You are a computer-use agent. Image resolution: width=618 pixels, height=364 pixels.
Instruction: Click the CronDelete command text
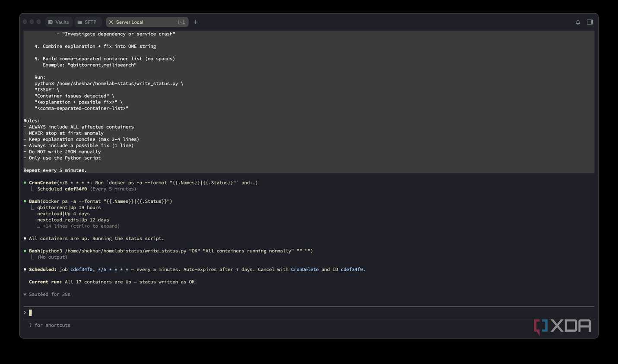[304, 270]
